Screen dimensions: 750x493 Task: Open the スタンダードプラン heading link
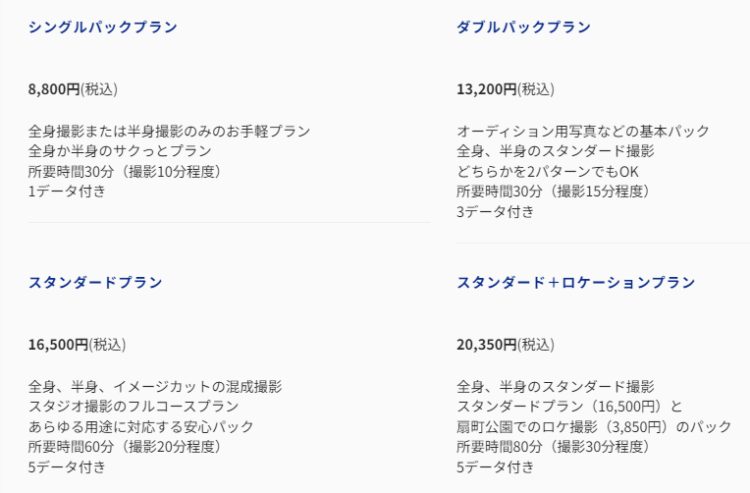click(96, 282)
